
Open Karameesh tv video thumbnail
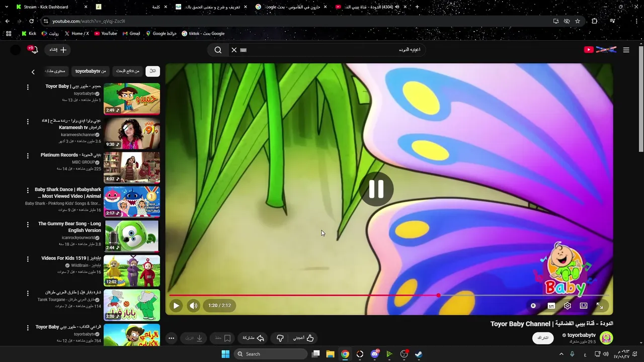132,133
